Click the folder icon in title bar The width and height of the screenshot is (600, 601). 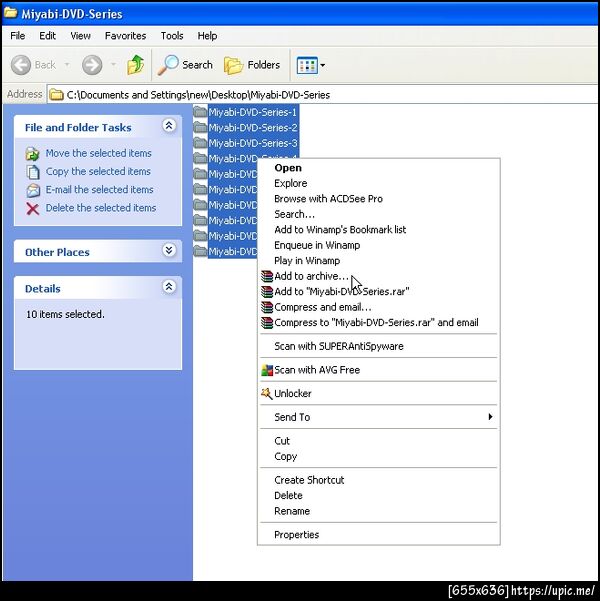click(x=10, y=13)
